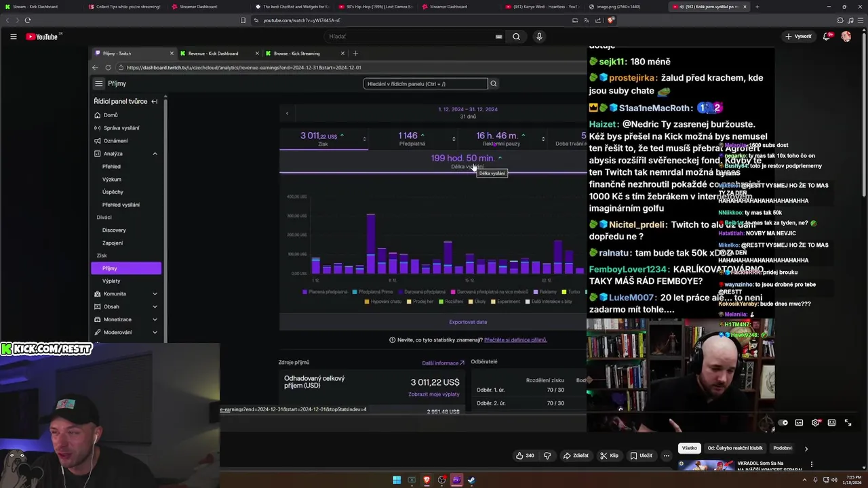This screenshot has width=868, height=488.
Task: Click the Klip button
Action: (609, 455)
